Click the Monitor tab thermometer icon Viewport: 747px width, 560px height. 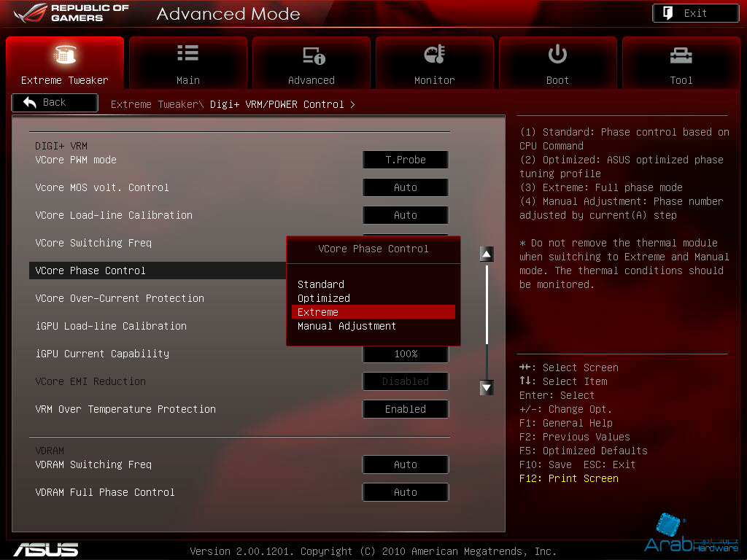coord(435,54)
